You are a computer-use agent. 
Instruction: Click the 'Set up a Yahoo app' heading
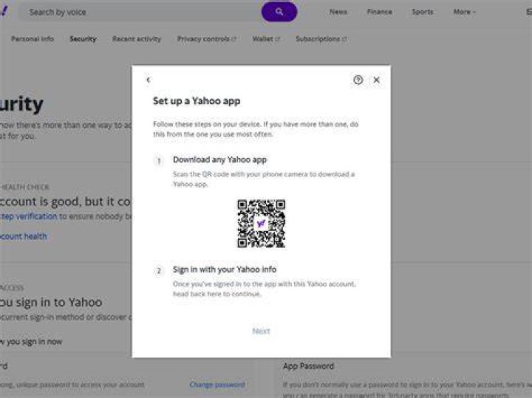197,101
